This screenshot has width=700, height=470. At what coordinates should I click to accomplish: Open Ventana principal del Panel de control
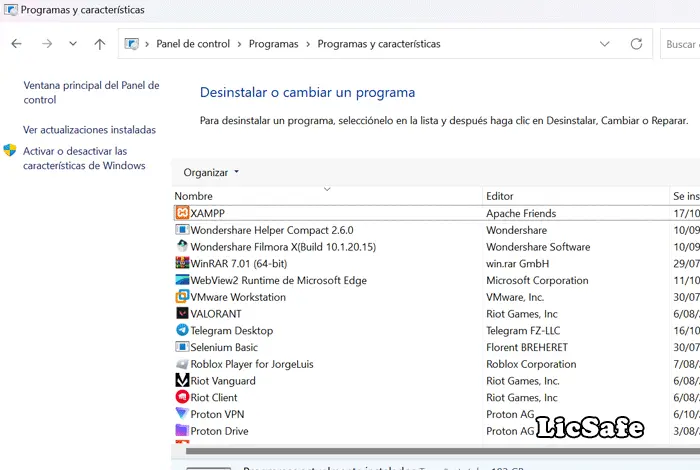click(91, 92)
